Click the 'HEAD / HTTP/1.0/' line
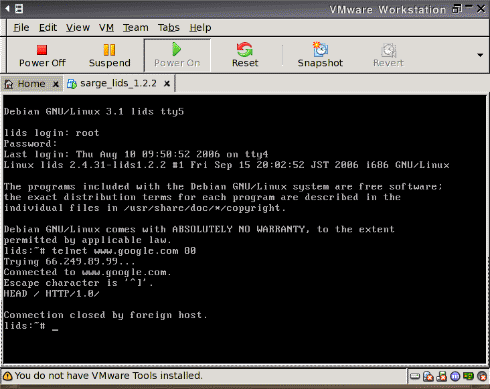The width and height of the screenshot is (490, 389). [x=51, y=294]
